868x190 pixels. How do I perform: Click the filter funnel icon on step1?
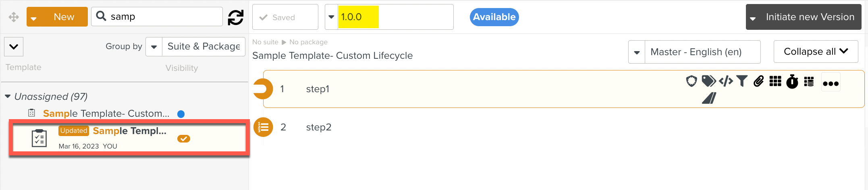(742, 81)
